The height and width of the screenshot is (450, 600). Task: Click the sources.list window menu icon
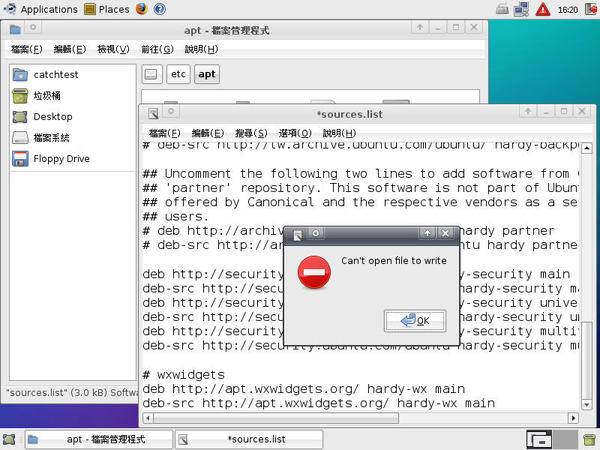tap(153, 113)
